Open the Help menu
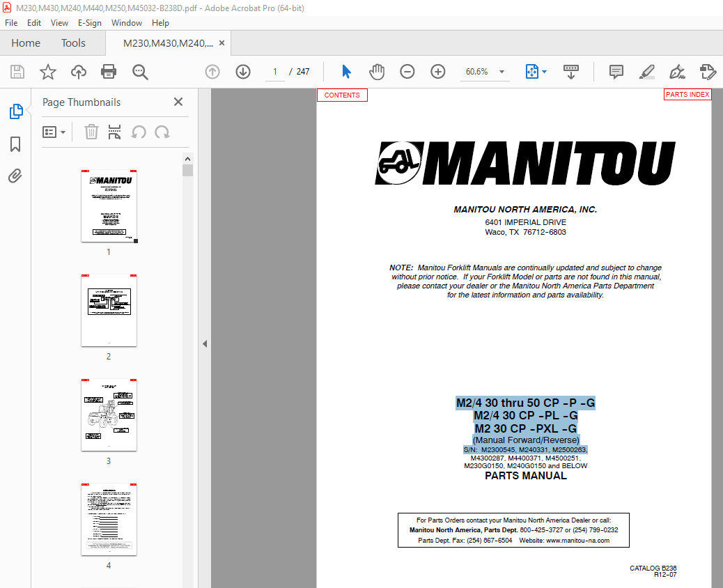Screen dimensions: 723x588 coord(160,22)
